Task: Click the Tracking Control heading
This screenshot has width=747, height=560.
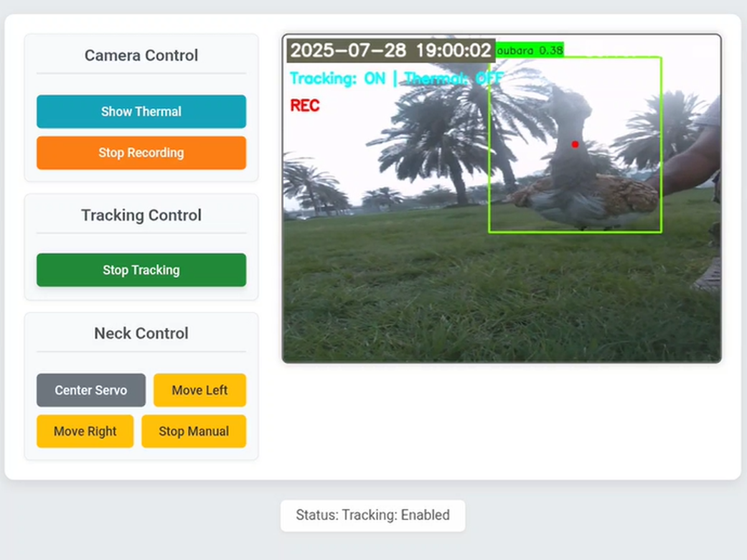Action: coord(141,215)
